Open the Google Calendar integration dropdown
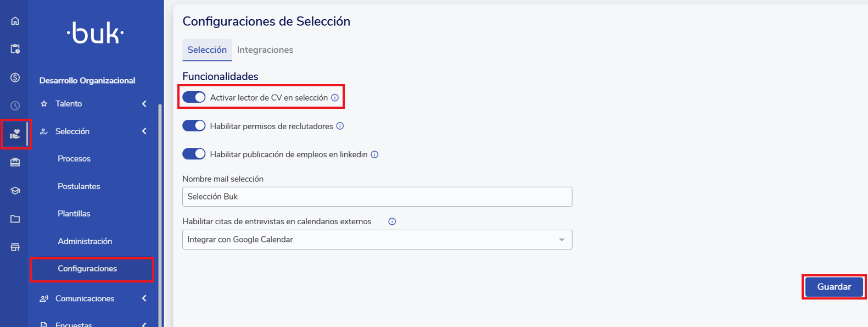 377,240
